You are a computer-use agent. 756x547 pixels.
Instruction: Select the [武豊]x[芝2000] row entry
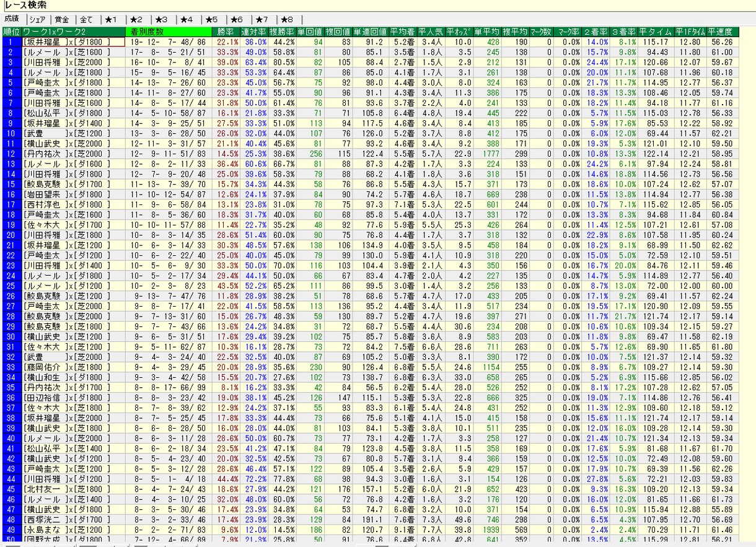(x=74, y=357)
